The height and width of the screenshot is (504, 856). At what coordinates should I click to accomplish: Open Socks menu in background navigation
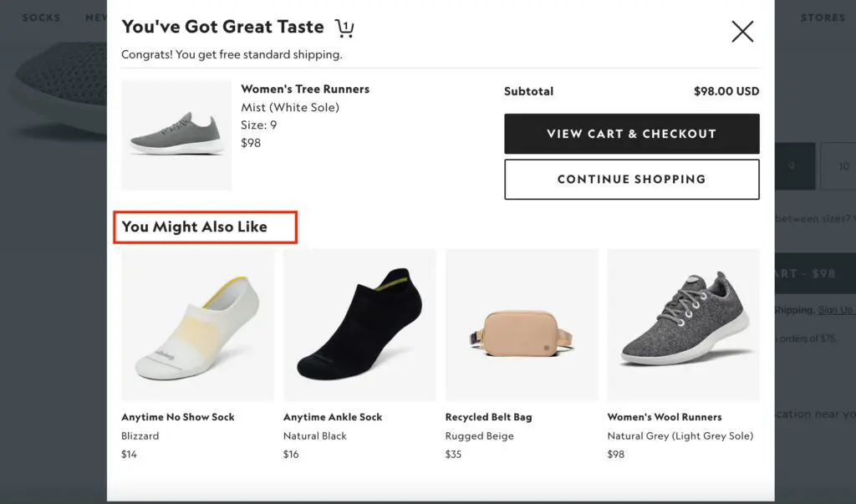click(x=41, y=18)
